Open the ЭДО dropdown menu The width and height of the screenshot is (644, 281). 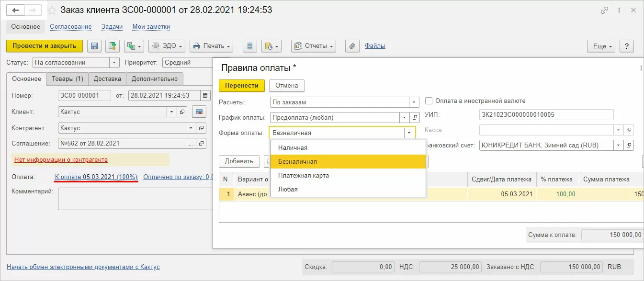[x=167, y=46]
